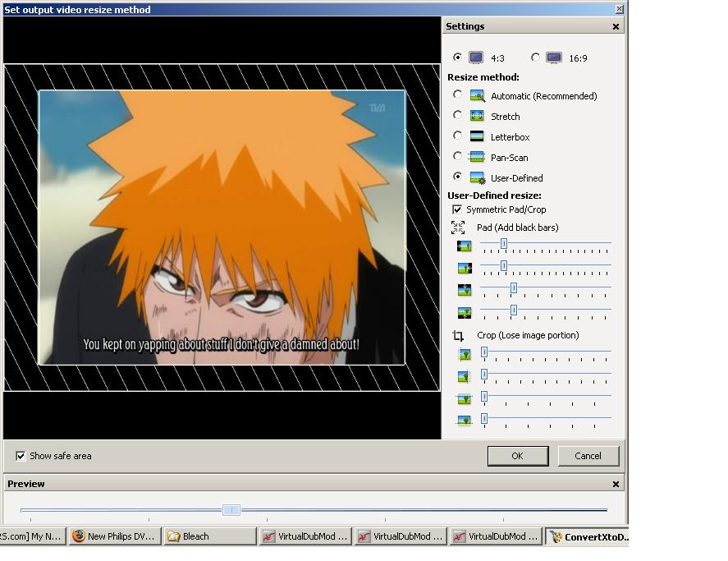
Task: Click the first Crop slider handle
Action: point(484,352)
